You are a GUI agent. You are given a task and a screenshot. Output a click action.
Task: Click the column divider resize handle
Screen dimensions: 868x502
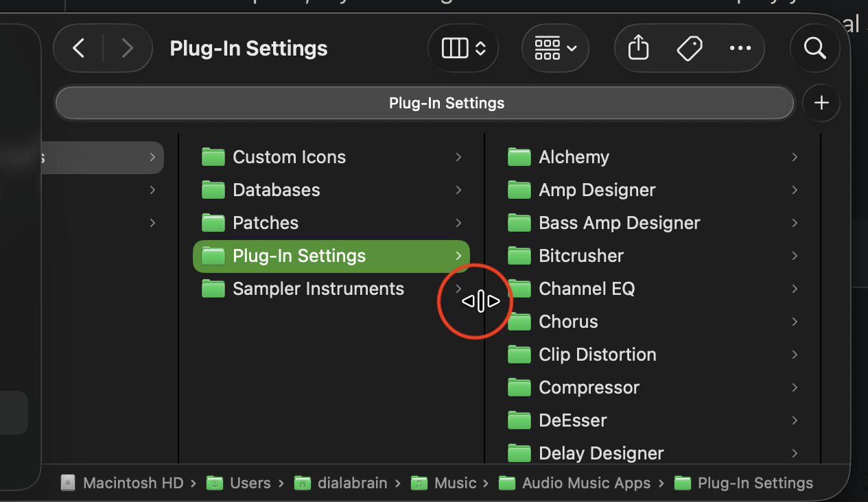484,302
